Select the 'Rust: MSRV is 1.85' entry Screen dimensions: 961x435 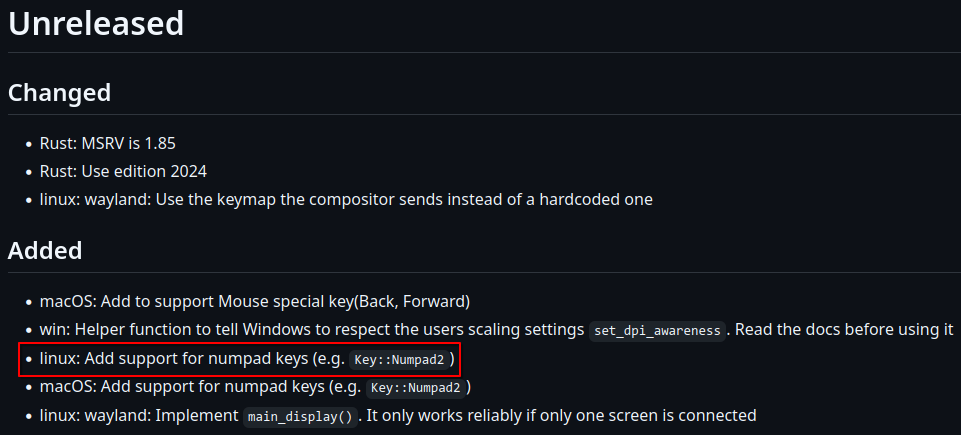[x=108, y=143]
